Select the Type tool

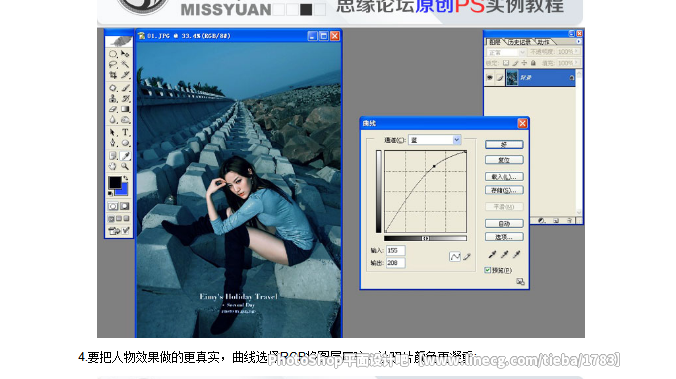click(125, 132)
